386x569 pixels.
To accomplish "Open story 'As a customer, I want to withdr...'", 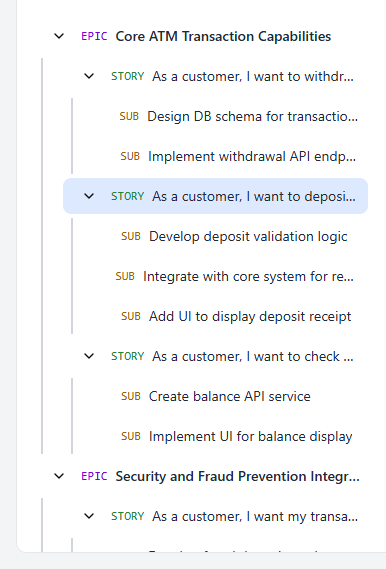I will (253, 76).
